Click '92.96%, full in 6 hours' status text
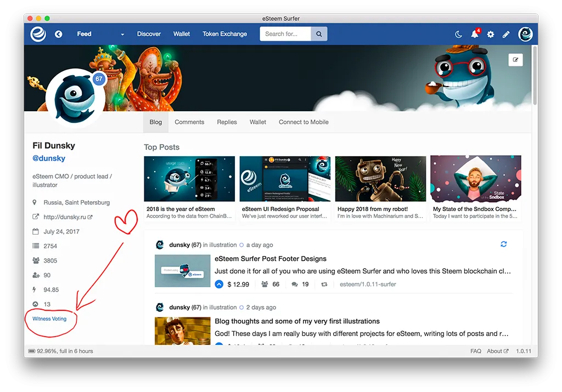Image resolution: width=562 pixels, height=392 pixels. tap(65, 351)
